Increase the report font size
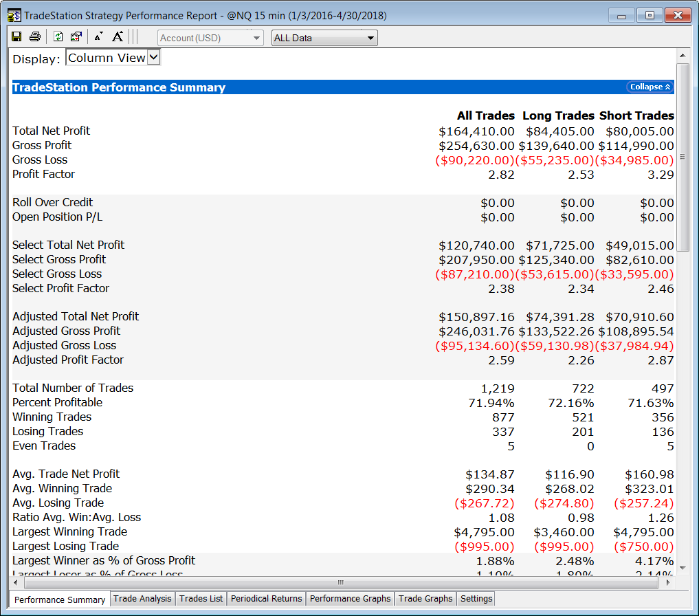The height and width of the screenshot is (616, 699). tap(118, 36)
